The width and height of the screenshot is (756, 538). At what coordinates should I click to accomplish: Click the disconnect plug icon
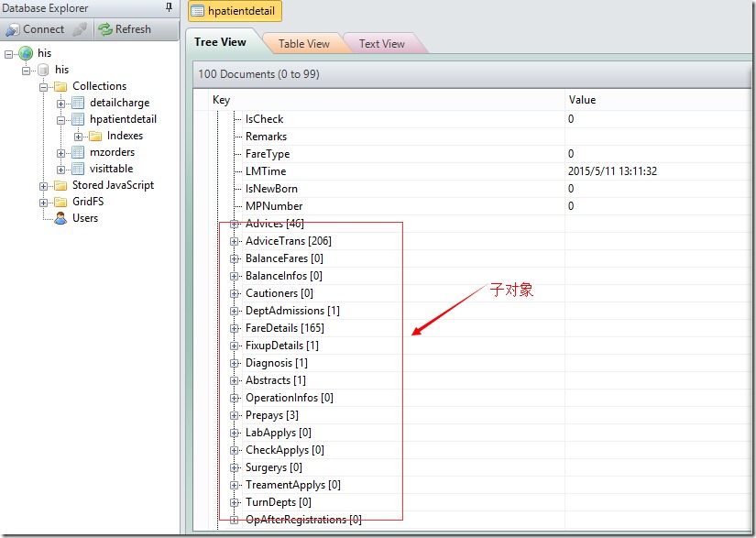coord(80,29)
